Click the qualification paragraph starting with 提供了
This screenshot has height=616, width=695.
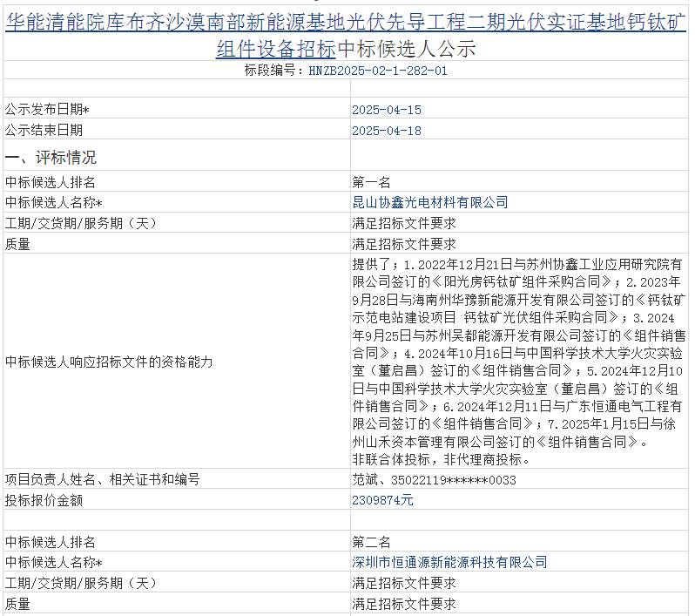click(x=518, y=362)
